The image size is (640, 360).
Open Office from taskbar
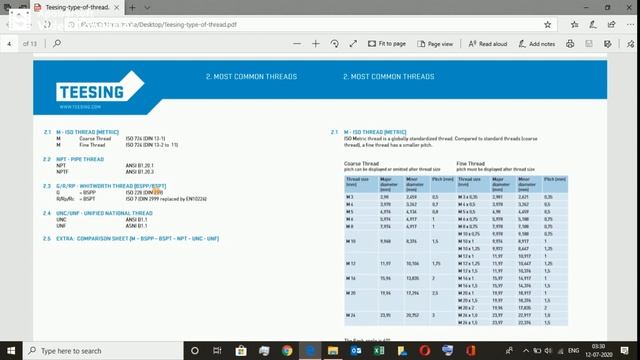coord(471,351)
